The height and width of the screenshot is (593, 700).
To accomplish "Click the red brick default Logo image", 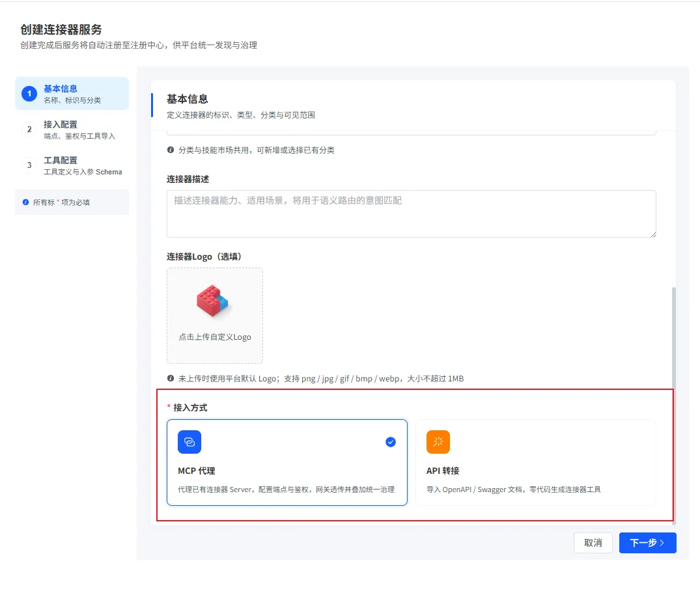I will pyautogui.click(x=212, y=301).
